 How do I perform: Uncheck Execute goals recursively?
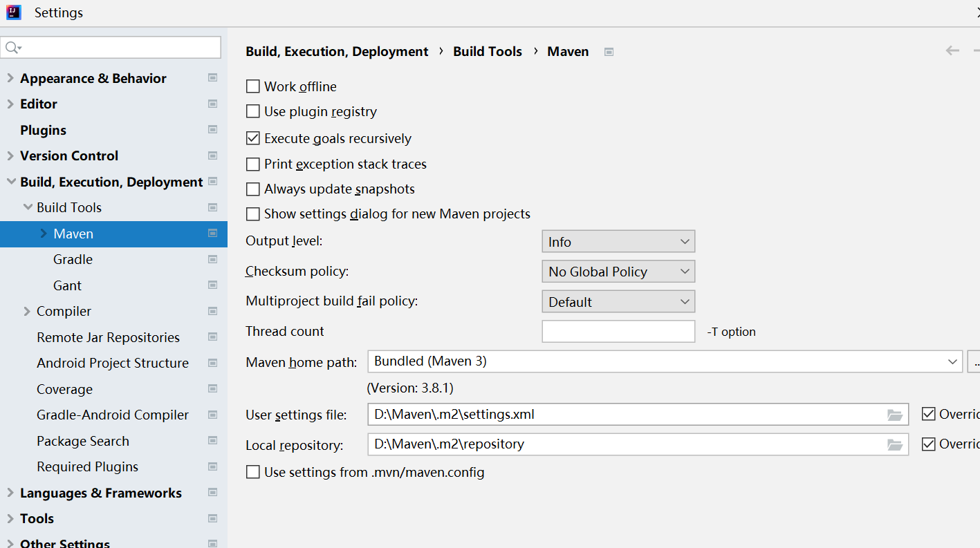pos(253,138)
